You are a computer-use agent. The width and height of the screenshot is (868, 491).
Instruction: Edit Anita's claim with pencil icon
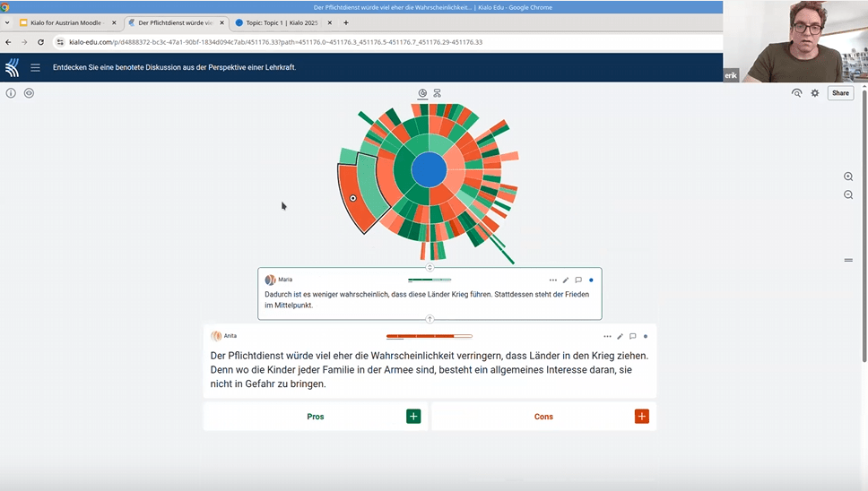click(620, 337)
